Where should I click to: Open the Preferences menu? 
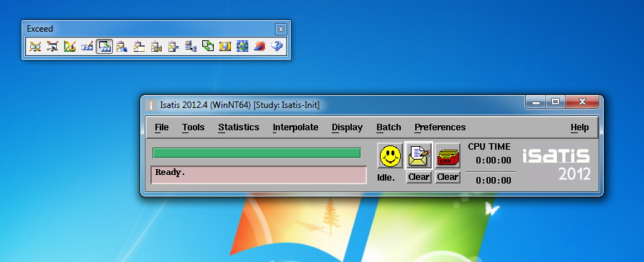(440, 127)
